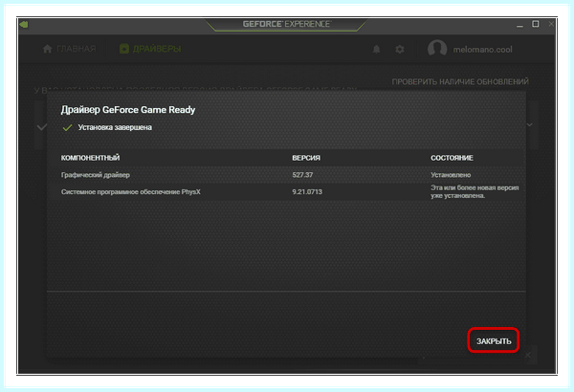Select version value 9.21.0713
This screenshot has height=392, width=574.
[307, 192]
